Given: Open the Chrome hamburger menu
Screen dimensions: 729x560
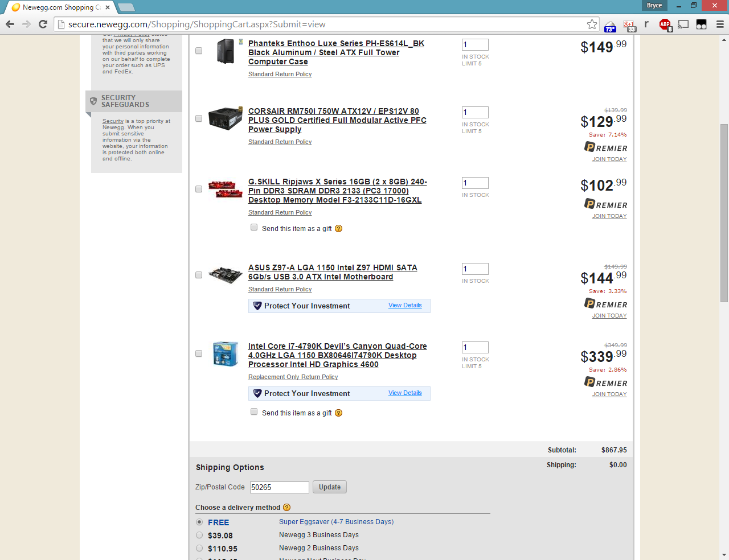Looking at the screenshot, I should 720,24.
